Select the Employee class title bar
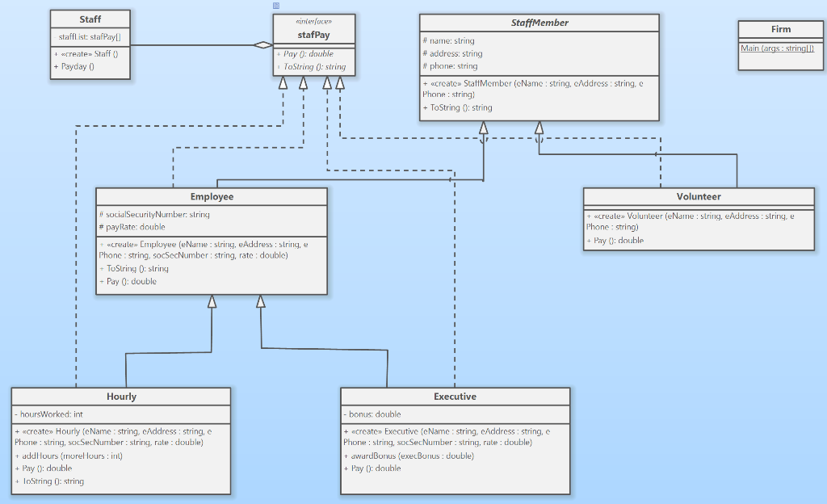The height and width of the screenshot is (504, 827). point(211,195)
